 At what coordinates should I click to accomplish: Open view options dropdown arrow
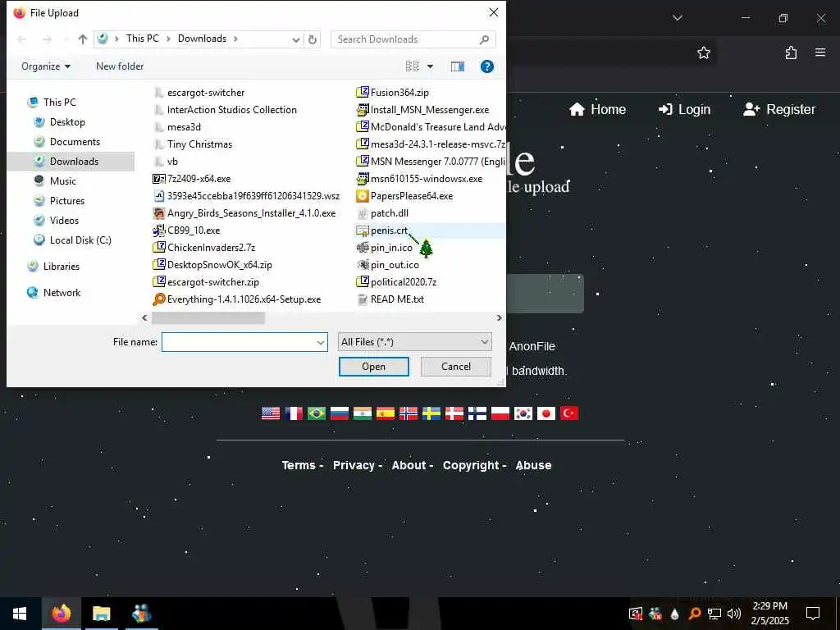pos(430,66)
